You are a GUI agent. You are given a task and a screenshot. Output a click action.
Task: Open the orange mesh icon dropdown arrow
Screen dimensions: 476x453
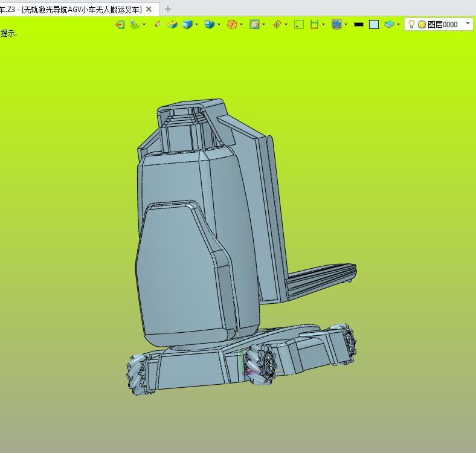click(242, 24)
